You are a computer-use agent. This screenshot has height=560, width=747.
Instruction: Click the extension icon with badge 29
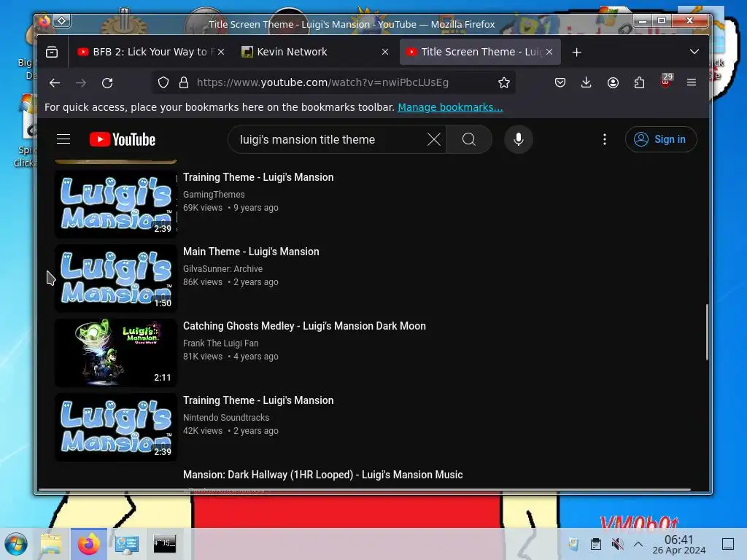[666, 82]
